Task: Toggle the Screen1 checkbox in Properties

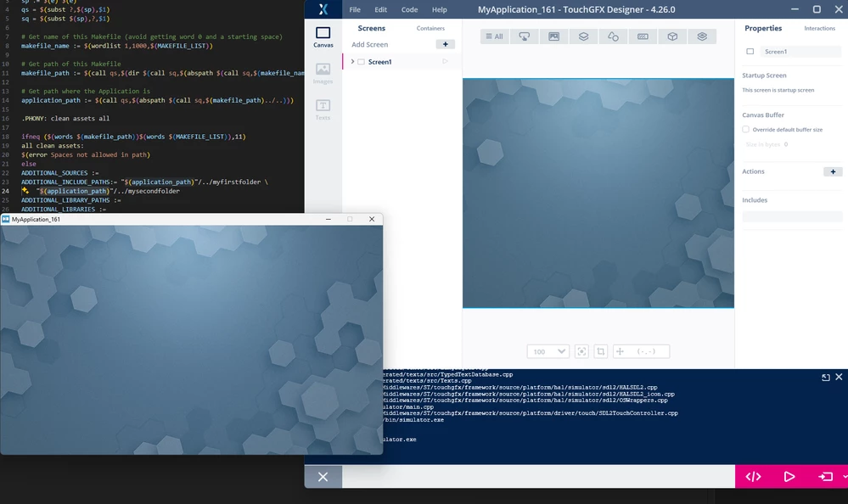Action: click(x=750, y=52)
